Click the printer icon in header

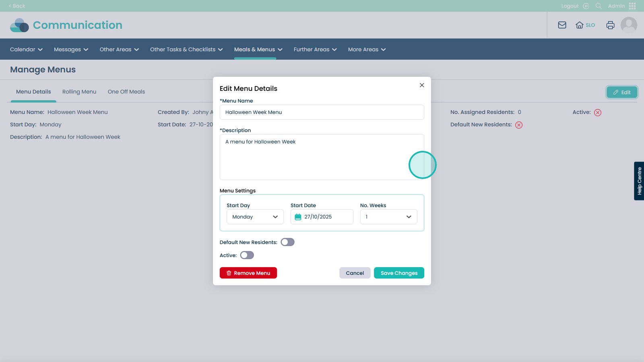tap(610, 25)
